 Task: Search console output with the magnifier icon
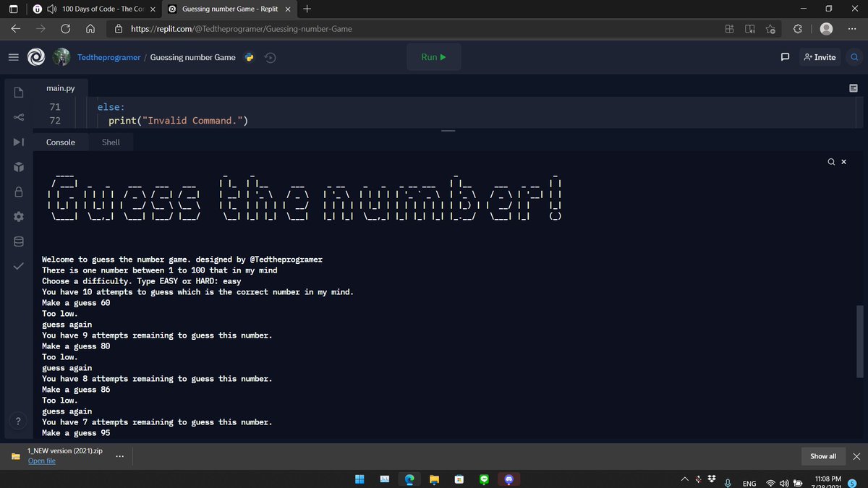[831, 161]
